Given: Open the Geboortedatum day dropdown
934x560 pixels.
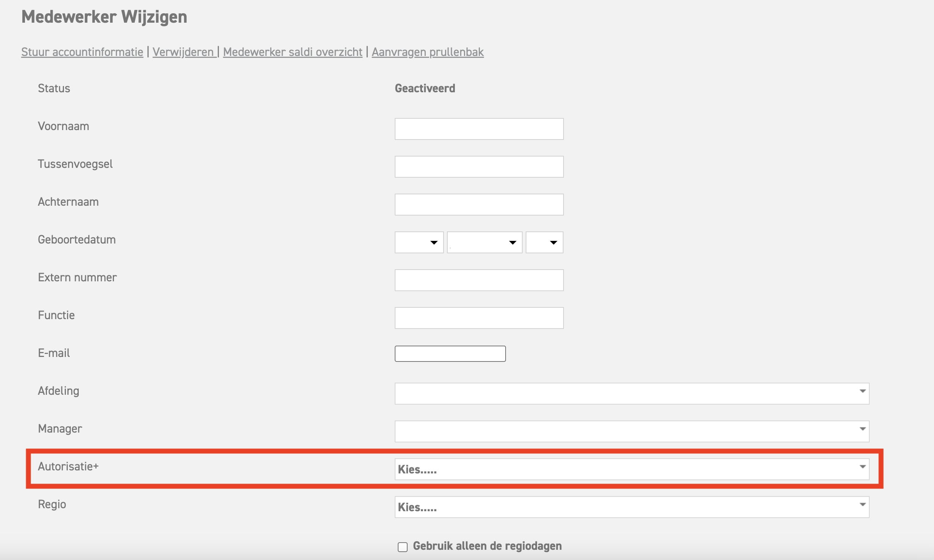Looking at the screenshot, I should (x=419, y=242).
